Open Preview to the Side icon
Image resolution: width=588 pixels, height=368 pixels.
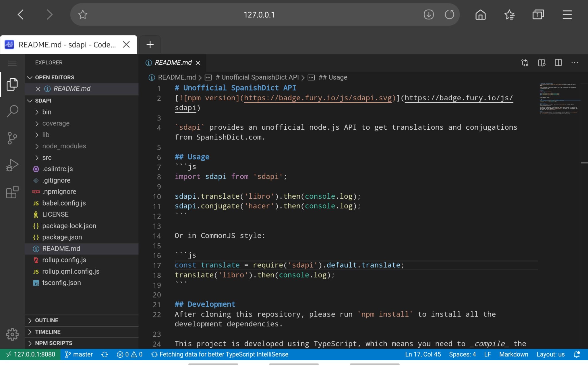click(541, 63)
